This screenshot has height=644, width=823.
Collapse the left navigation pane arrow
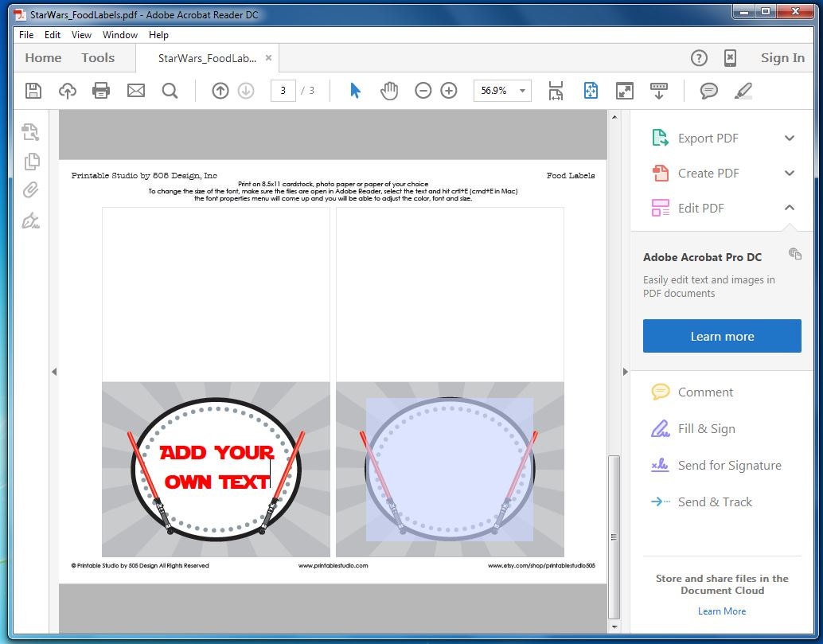click(x=54, y=372)
